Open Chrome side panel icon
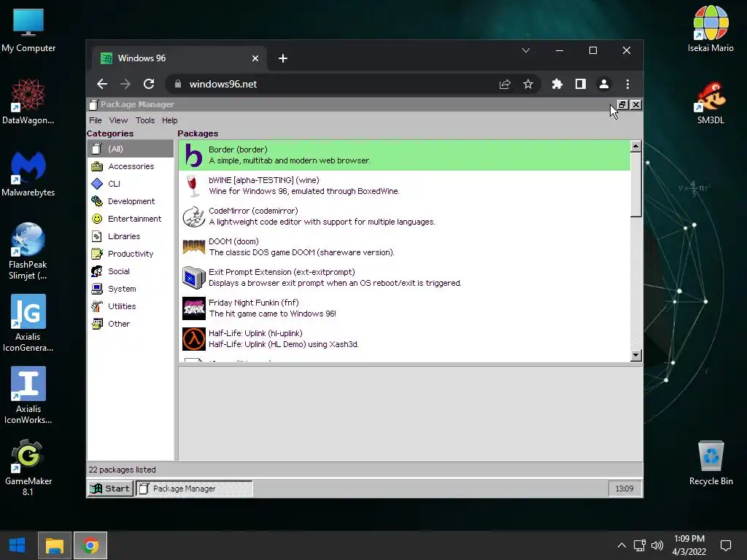This screenshot has height=560, width=747. pos(580,85)
